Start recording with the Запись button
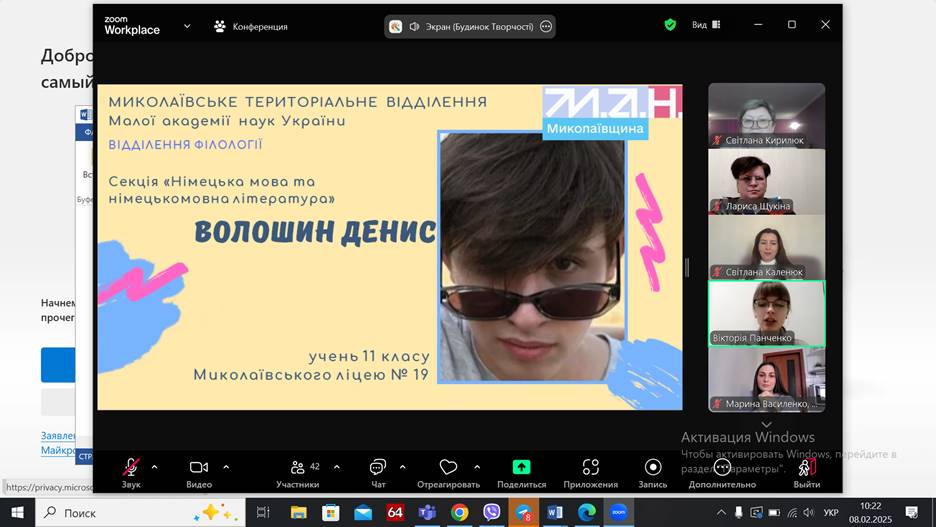936x527 pixels. 652,468
